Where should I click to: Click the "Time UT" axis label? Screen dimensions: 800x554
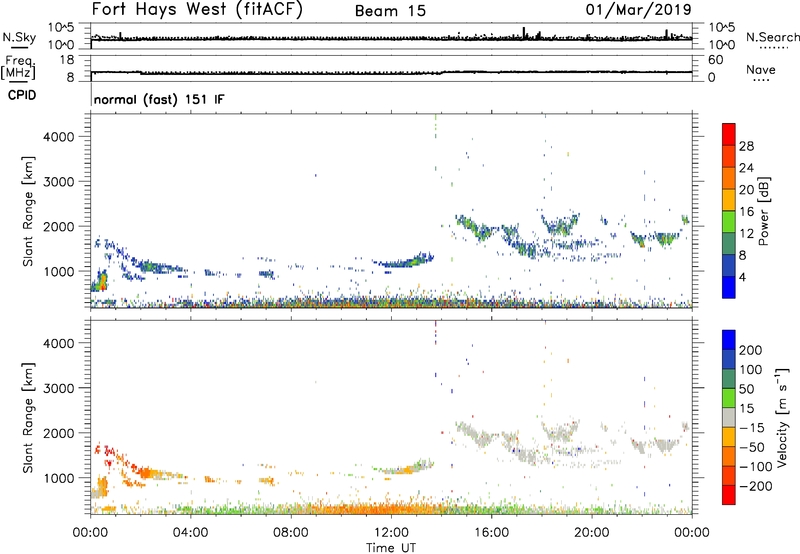point(391,547)
